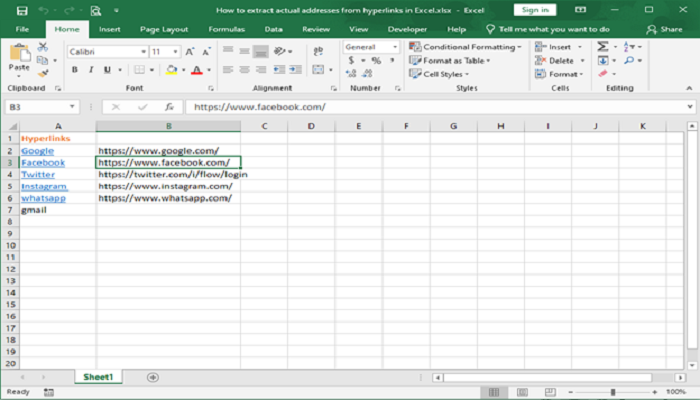700x400 pixels.
Task: Zoom in with the plus button
Action: click(x=654, y=392)
